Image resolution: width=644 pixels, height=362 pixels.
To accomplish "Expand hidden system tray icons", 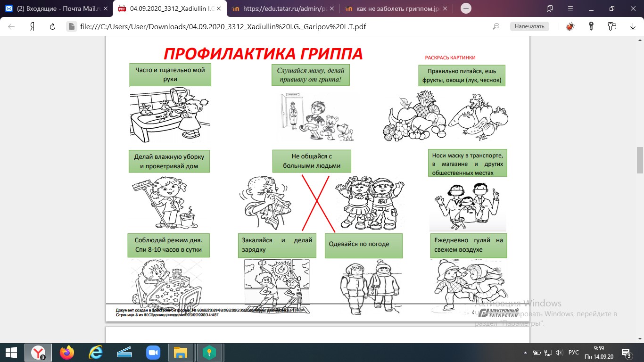I will [526, 353].
